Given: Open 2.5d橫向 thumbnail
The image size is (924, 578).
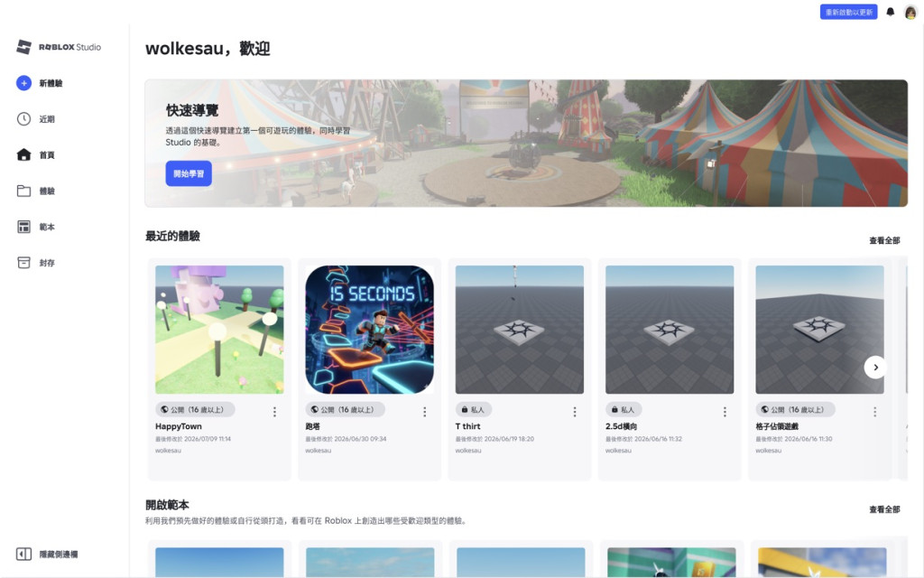Looking at the screenshot, I should point(670,330).
